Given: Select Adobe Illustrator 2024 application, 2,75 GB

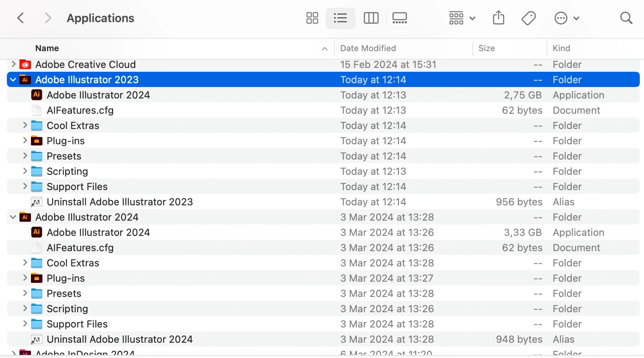Looking at the screenshot, I should (x=98, y=95).
